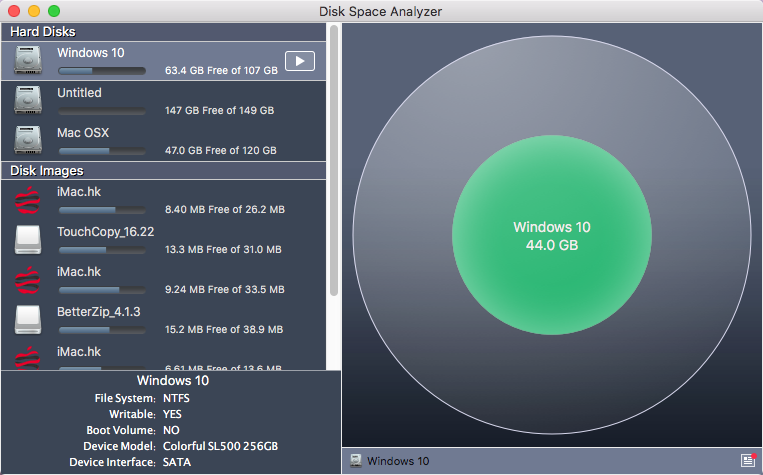Click the green Windows 10 44.0 GB circle
This screenshot has width=763, height=475.
point(552,235)
